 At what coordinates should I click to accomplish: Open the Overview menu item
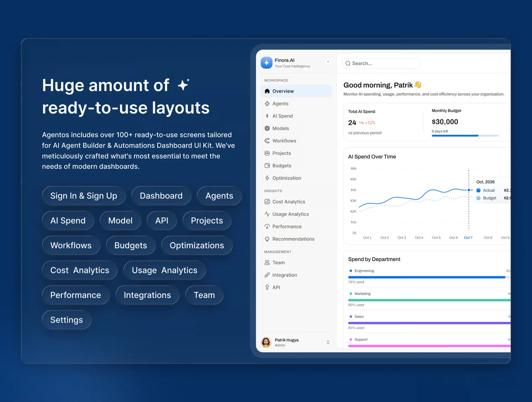point(296,91)
